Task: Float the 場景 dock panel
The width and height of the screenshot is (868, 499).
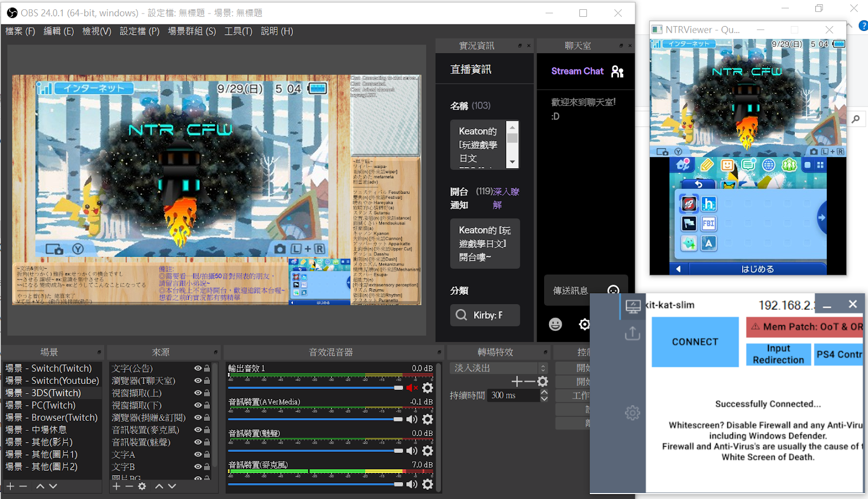Action: (x=99, y=352)
